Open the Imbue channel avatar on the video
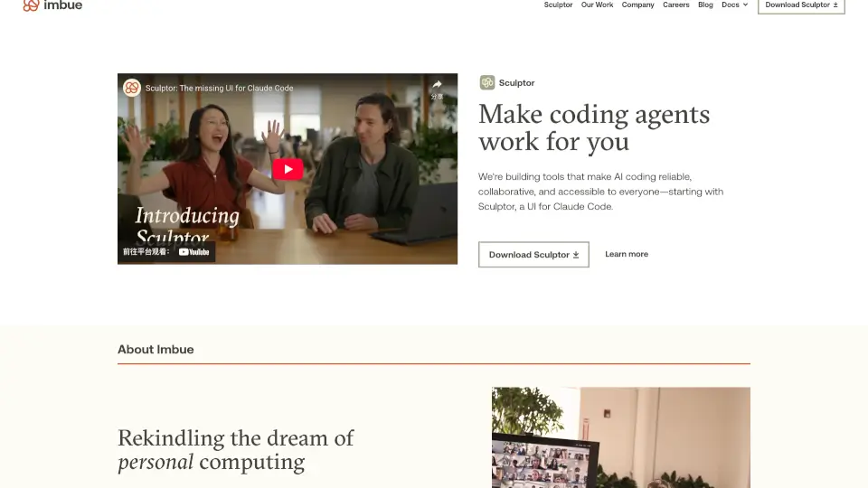 [x=132, y=88]
